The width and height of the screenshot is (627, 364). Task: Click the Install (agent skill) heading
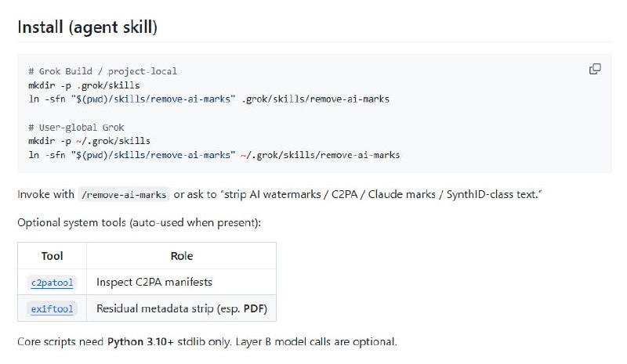(87, 27)
